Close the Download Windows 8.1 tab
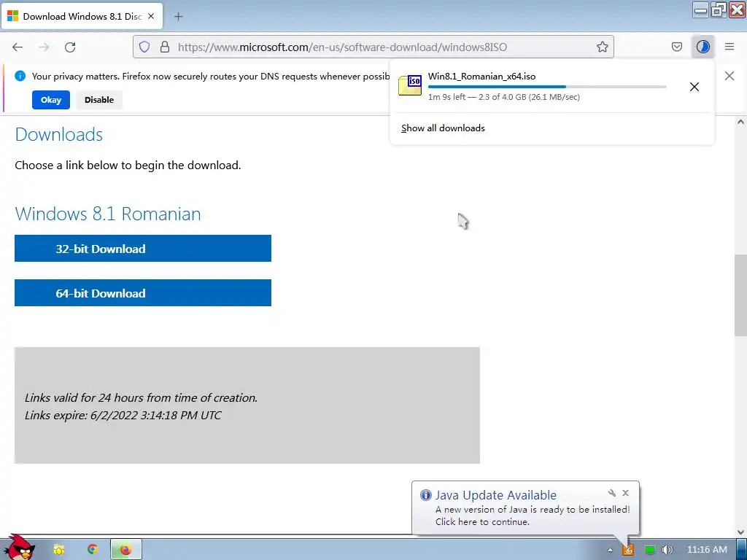This screenshot has width=747, height=560. click(151, 16)
